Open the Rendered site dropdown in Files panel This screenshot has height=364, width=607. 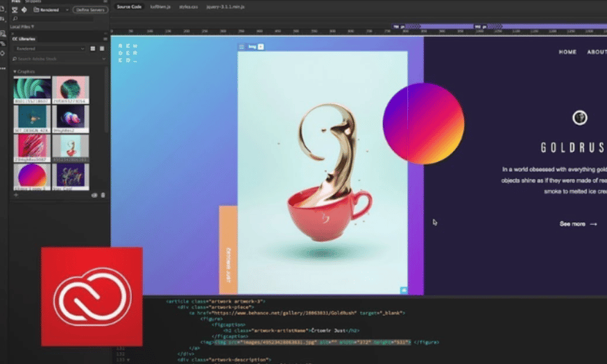click(51, 10)
